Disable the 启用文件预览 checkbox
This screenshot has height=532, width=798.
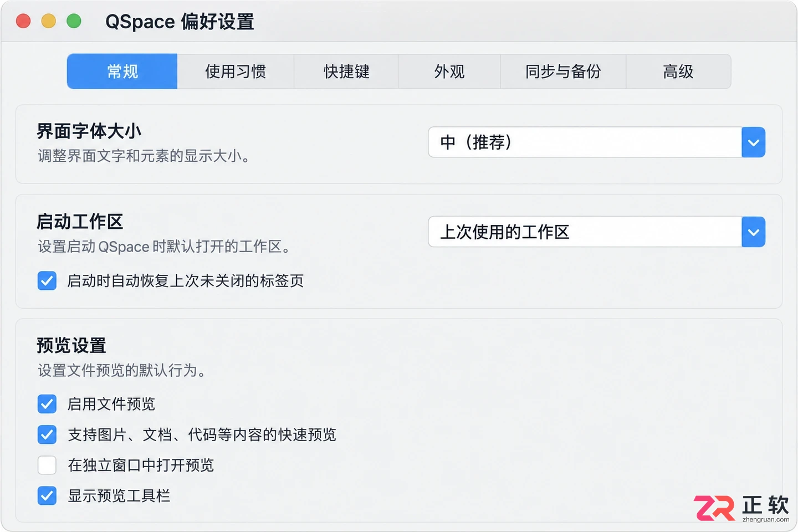47,404
